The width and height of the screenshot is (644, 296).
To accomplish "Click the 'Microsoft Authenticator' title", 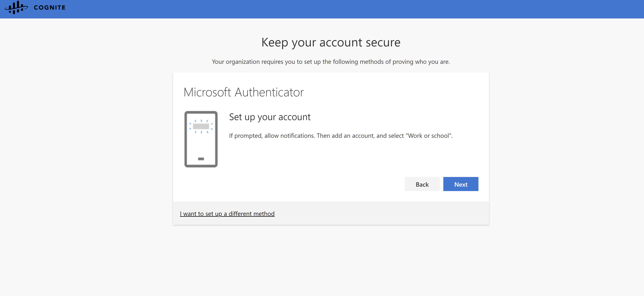I will click(244, 92).
